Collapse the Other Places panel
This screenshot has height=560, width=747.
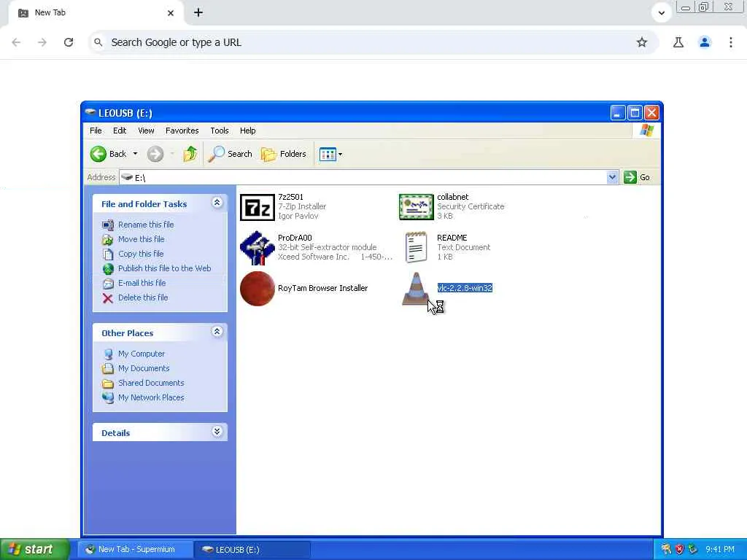(217, 332)
